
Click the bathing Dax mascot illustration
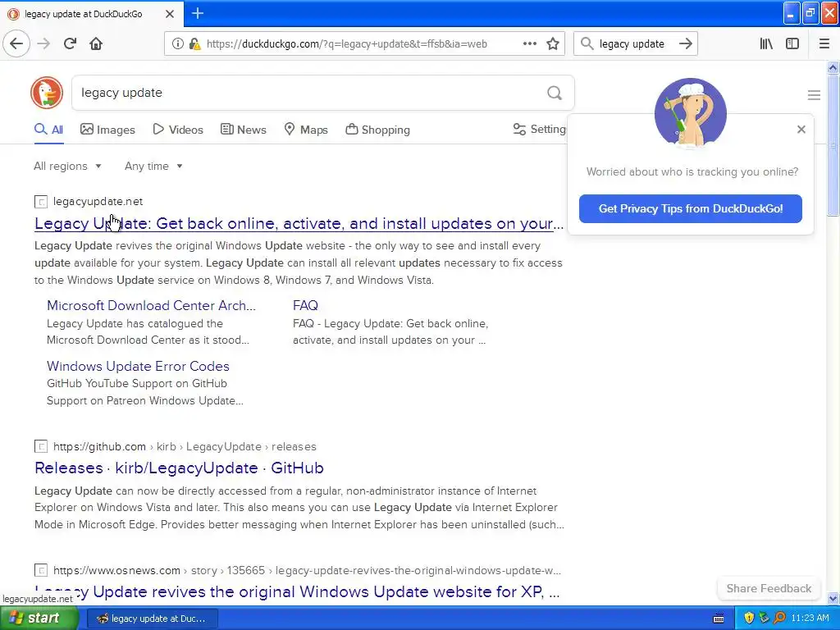click(691, 114)
